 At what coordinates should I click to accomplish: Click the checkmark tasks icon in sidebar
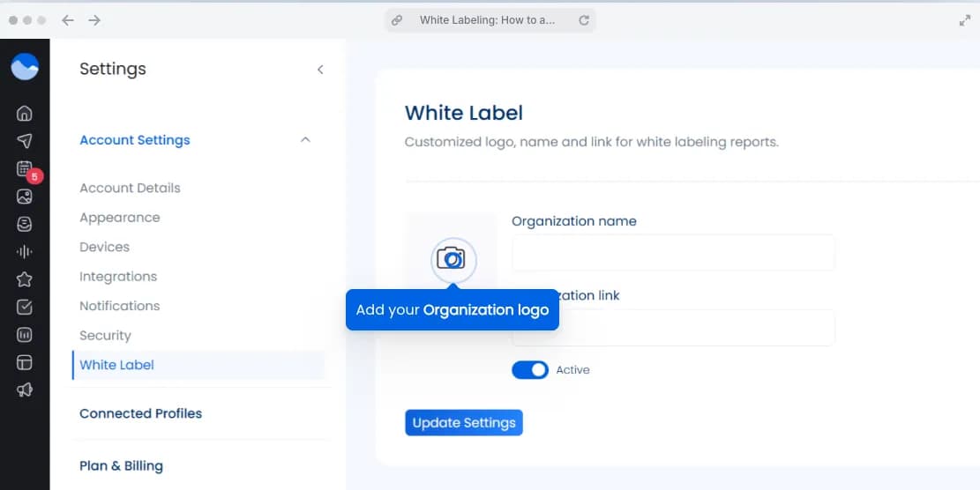click(x=25, y=308)
